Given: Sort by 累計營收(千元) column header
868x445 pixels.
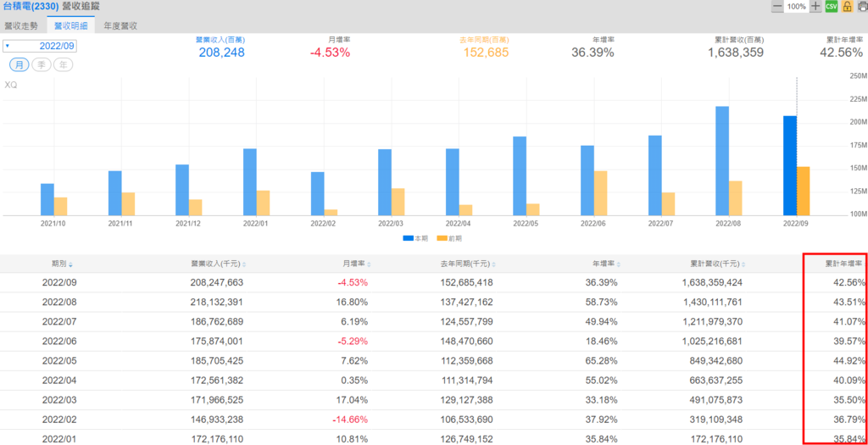Looking at the screenshot, I should point(717,264).
